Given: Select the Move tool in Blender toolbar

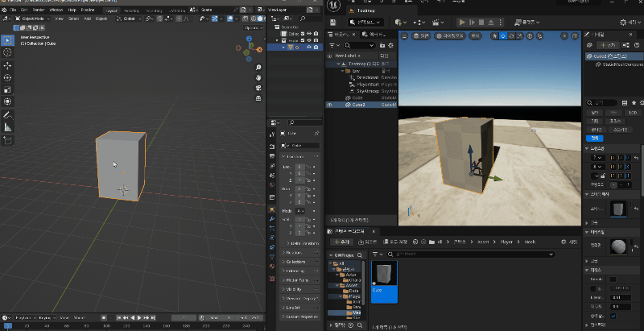Looking at the screenshot, I should coord(8,66).
